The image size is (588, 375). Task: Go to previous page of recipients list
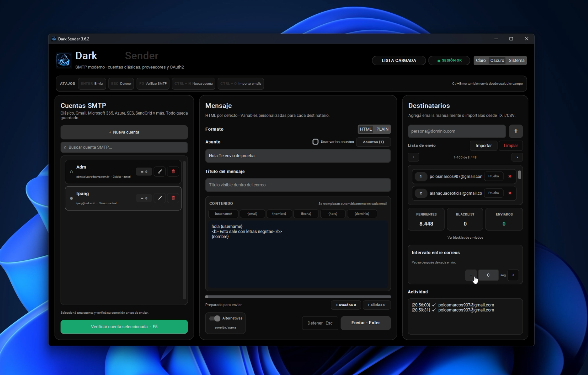point(413,157)
